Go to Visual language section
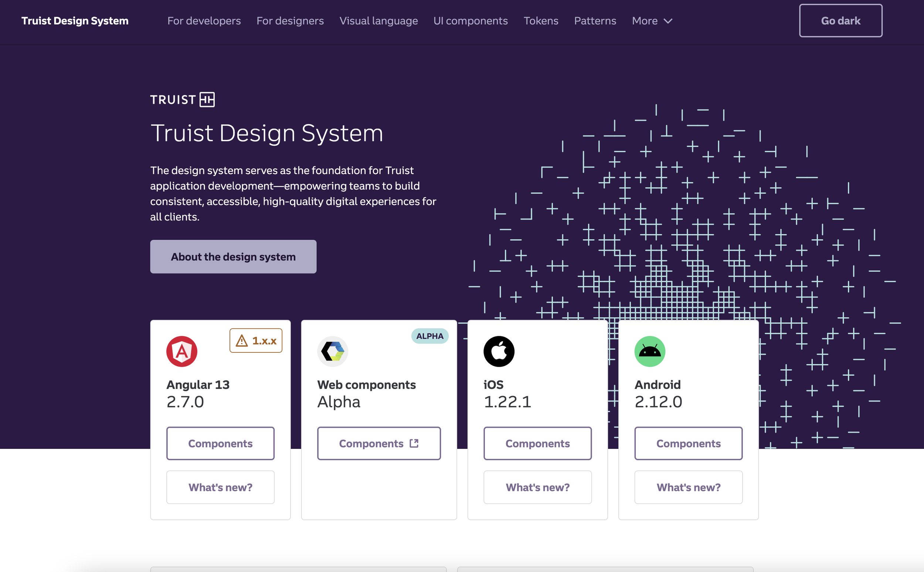The image size is (924, 572). coord(379,21)
